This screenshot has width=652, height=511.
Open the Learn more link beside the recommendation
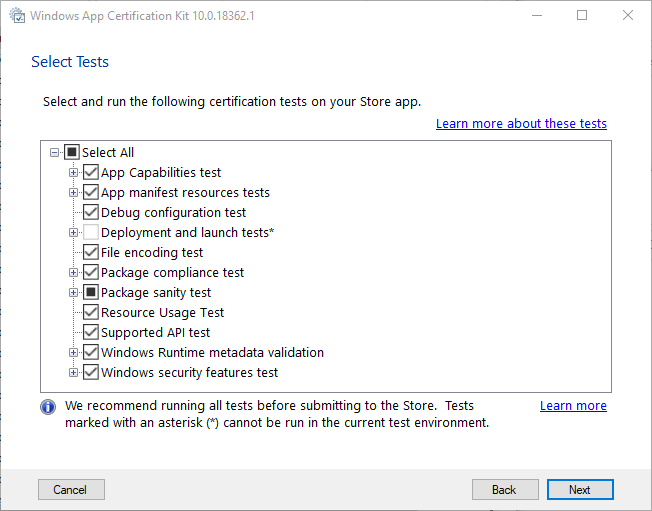(x=573, y=405)
